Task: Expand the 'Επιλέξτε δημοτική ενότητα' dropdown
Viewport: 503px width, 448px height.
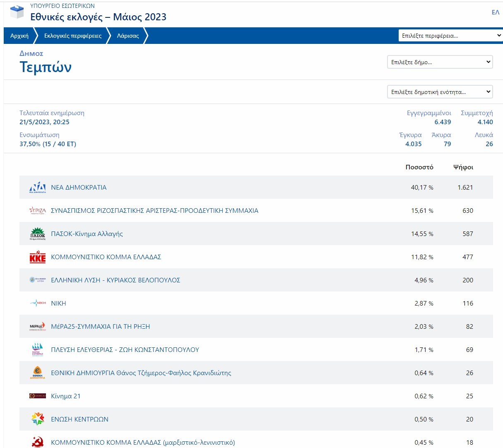Action: [440, 92]
